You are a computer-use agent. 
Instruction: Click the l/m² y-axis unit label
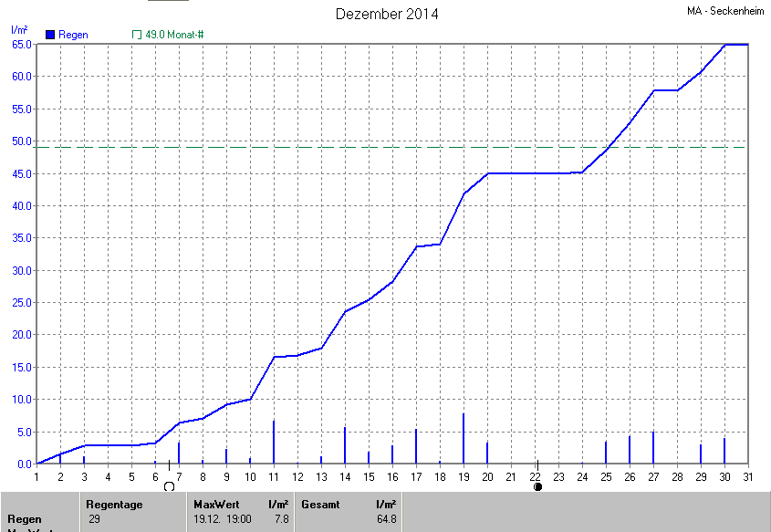tap(19, 30)
